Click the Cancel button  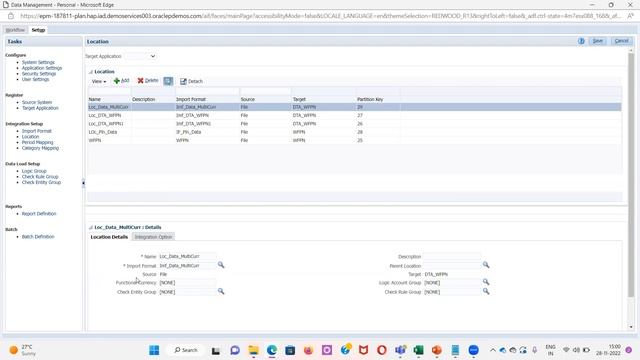[621, 41]
